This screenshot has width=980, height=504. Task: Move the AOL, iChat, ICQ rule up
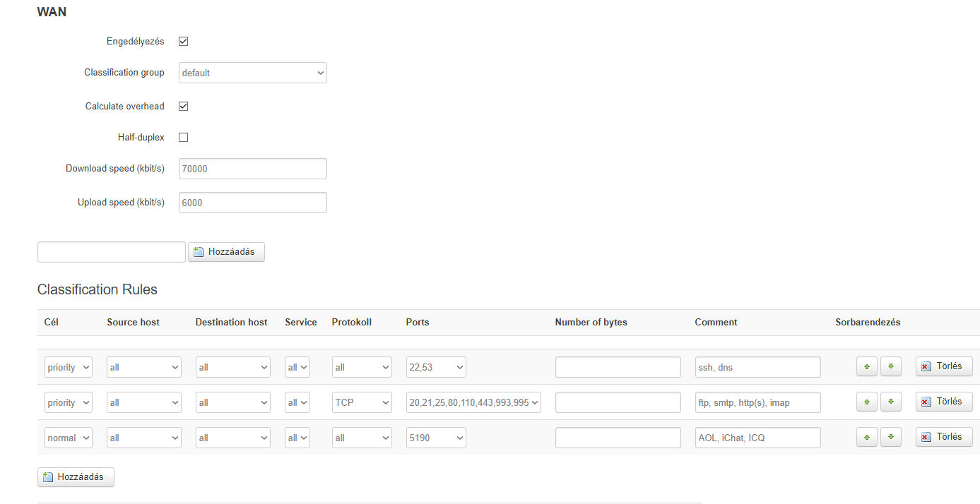coord(867,438)
